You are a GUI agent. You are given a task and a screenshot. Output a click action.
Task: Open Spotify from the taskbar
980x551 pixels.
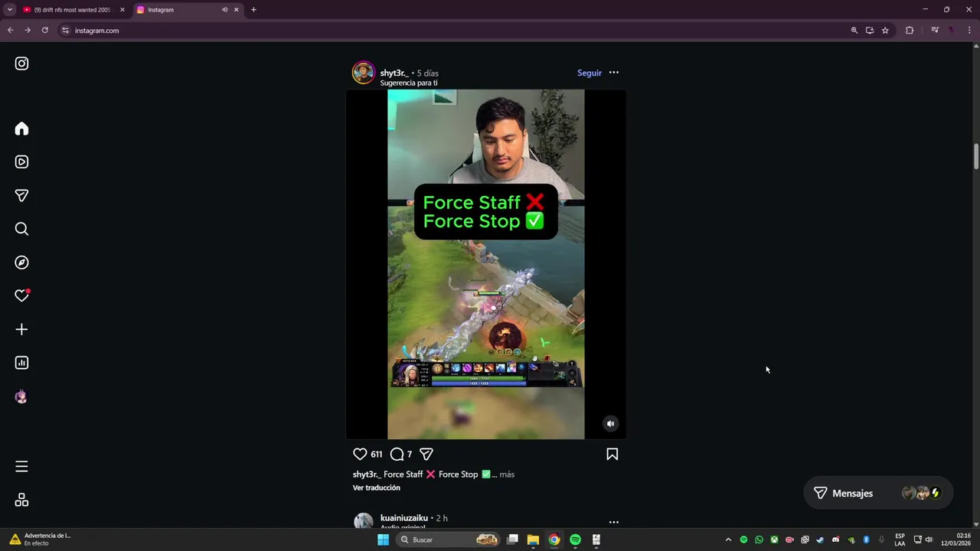pos(575,540)
